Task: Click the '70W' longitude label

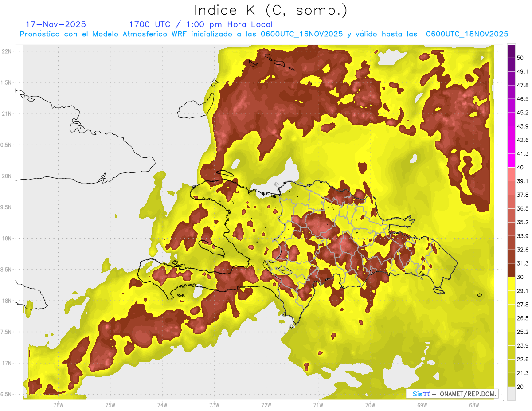Action: (x=370, y=405)
